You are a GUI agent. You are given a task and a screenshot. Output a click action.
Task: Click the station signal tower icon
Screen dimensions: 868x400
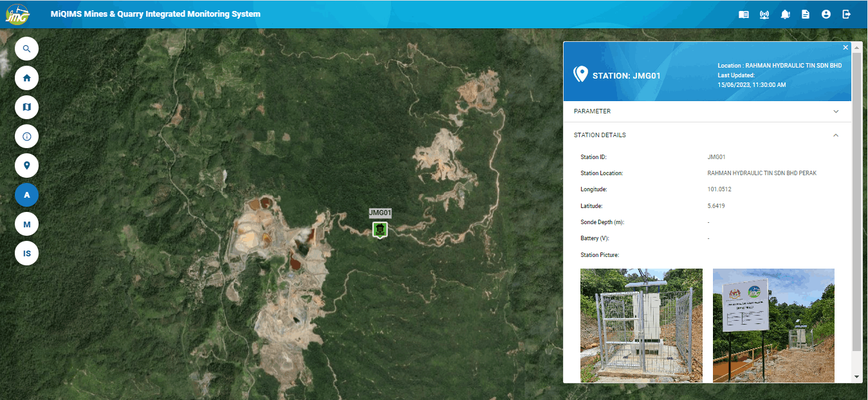[764, 14]
